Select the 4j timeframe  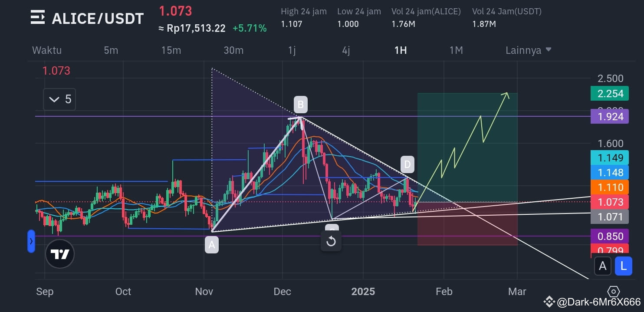tap(345, 50)
